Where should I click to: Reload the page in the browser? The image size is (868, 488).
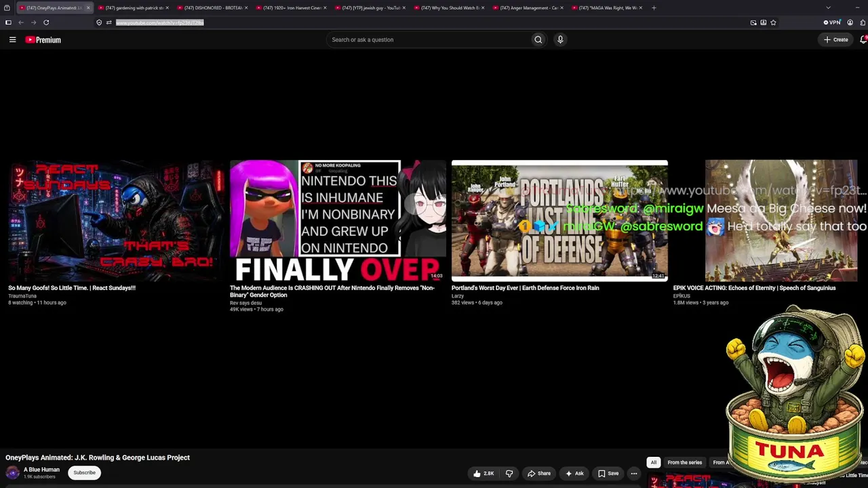click(x=46, y=22)
